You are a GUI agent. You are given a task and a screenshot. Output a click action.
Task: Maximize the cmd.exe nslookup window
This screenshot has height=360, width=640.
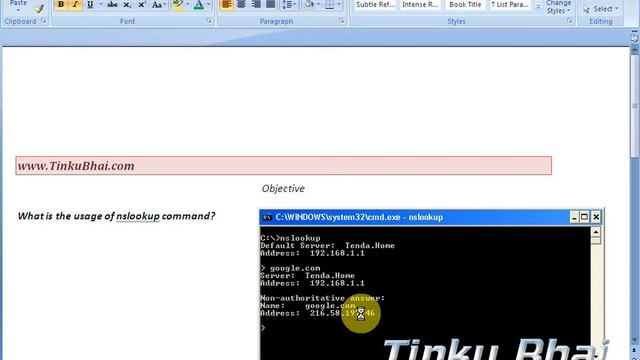point(584,217)
